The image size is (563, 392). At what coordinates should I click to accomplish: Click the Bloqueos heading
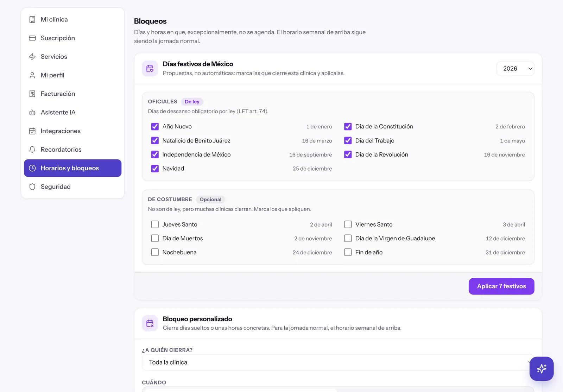[x=150, y=21]
